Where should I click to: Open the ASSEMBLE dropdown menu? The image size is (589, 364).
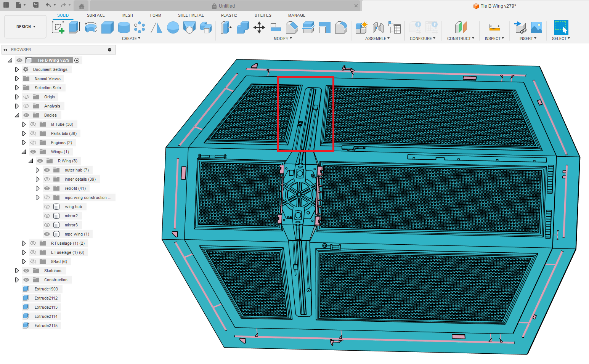tap(377, 38)
